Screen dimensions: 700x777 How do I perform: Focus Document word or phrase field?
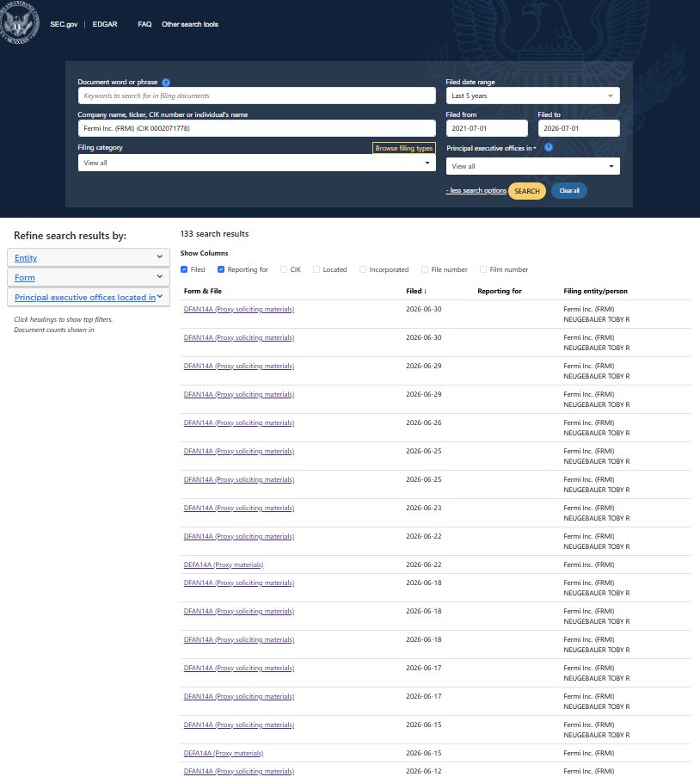tap(256, 96)
